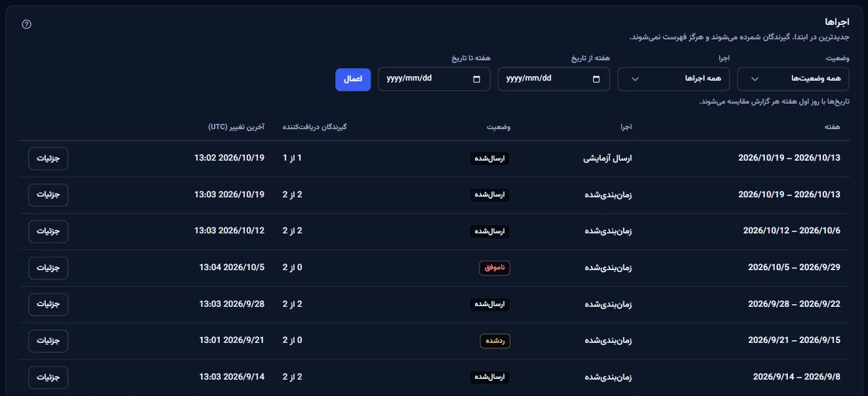Open جزئیات for week 2026/9/8 – 2026/9/14
Image resolution: width=868 pixels, height=396 pixels.
[48, 378]
